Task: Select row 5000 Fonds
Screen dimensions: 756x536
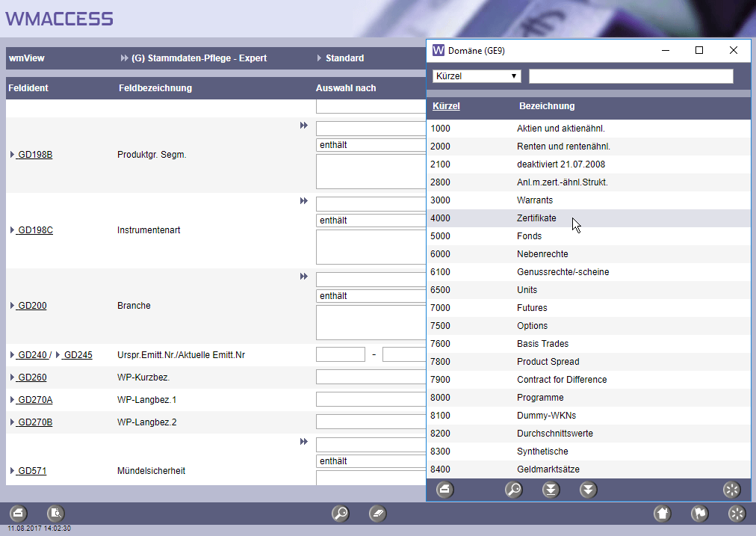Action: click(x=589, y=236)
